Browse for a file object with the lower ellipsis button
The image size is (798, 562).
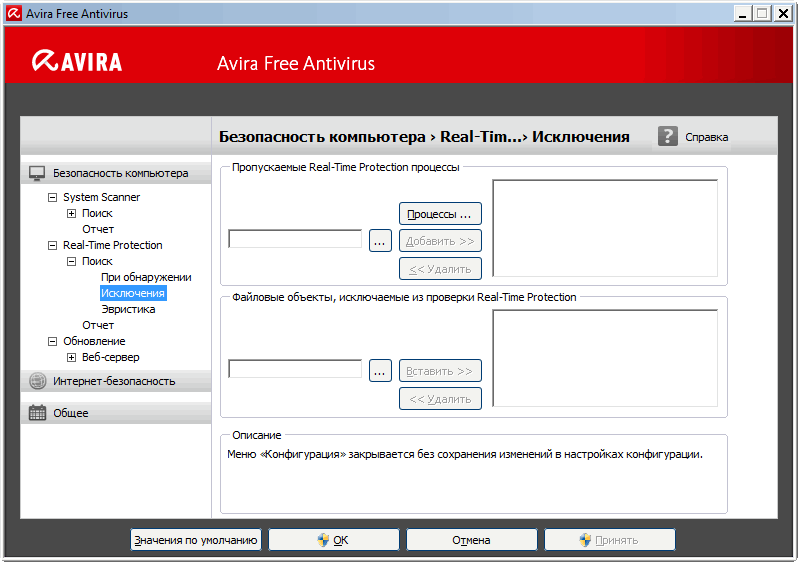380,370
